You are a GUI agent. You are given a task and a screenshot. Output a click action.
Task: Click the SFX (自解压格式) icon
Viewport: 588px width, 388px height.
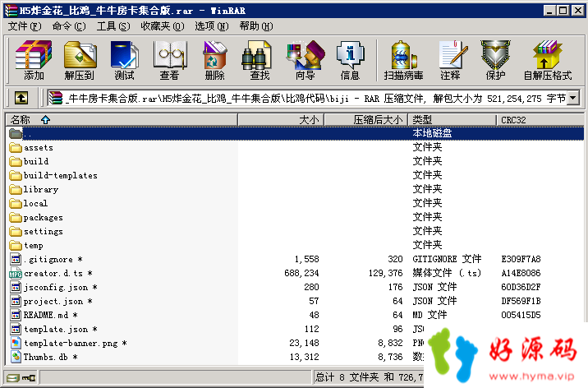coord(548,60)
